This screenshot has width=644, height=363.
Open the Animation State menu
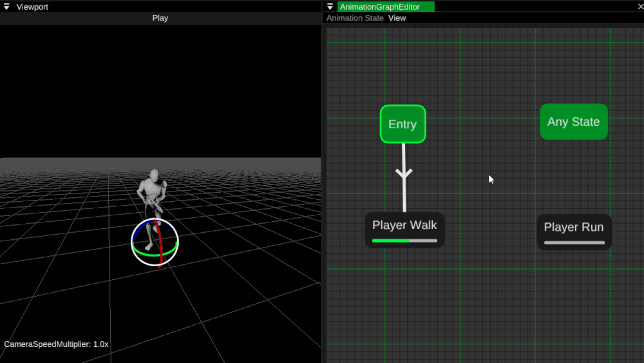[355, 18]
